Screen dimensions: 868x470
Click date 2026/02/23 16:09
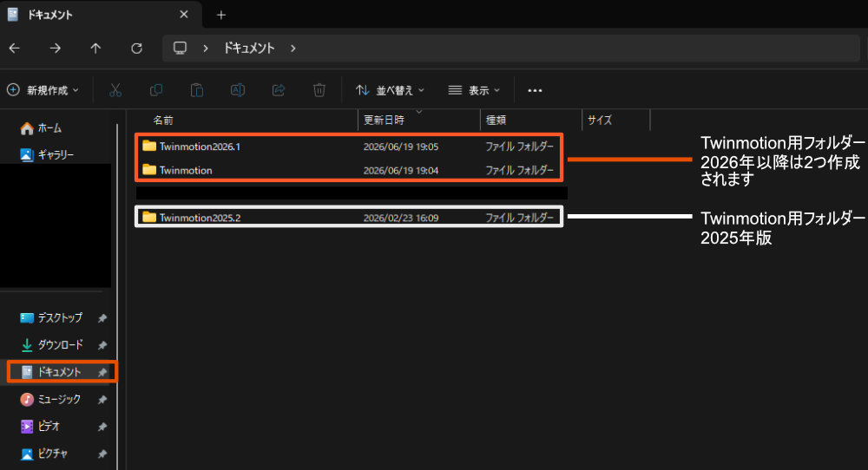401,218
